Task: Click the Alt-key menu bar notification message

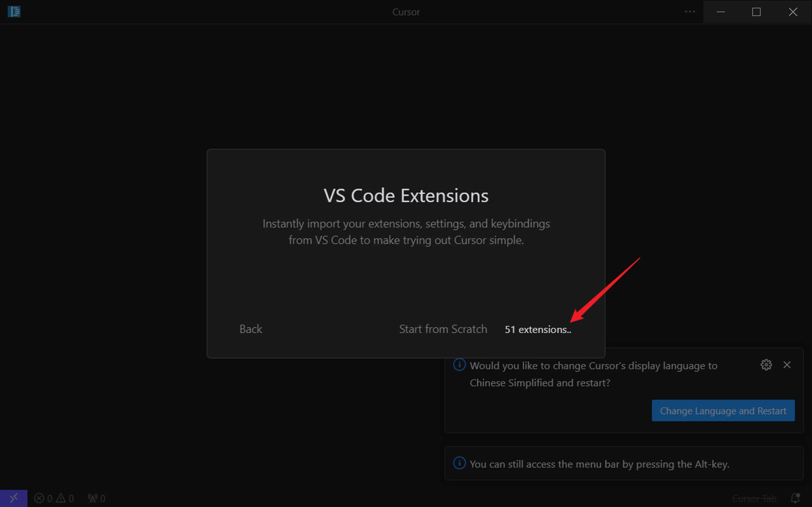Action: point(599,464)
